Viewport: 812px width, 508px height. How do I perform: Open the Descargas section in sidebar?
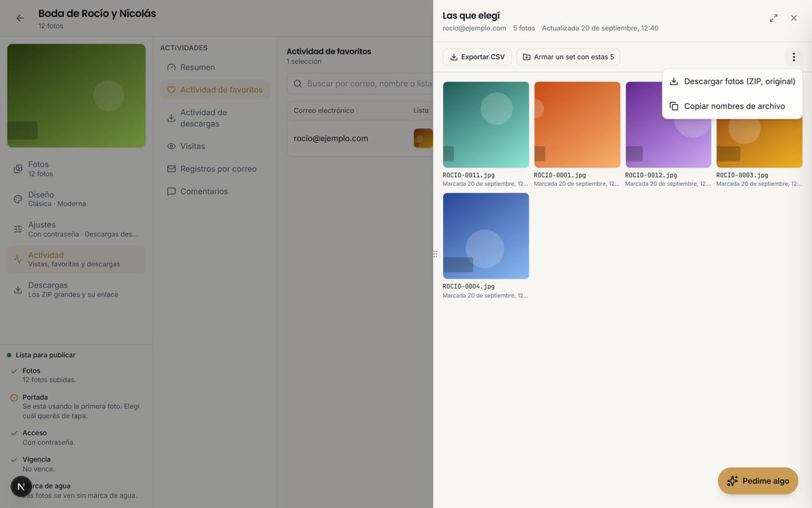[76, 289]
